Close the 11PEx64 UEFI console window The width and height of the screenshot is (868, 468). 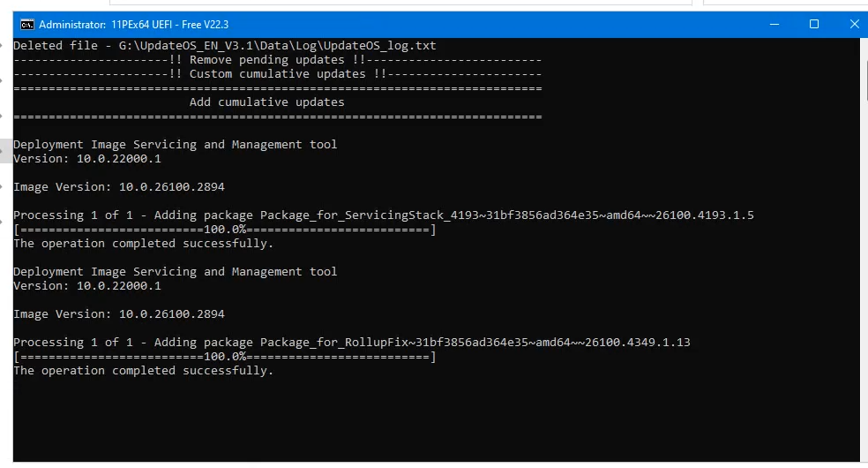[x=854, y=25]
